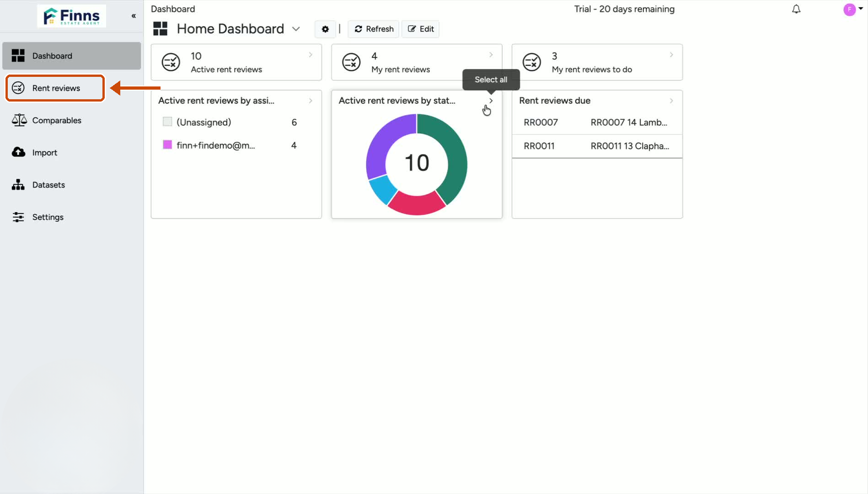
Task: Click 'Active rent reviews by stat...' title
Action: [397, 101]
